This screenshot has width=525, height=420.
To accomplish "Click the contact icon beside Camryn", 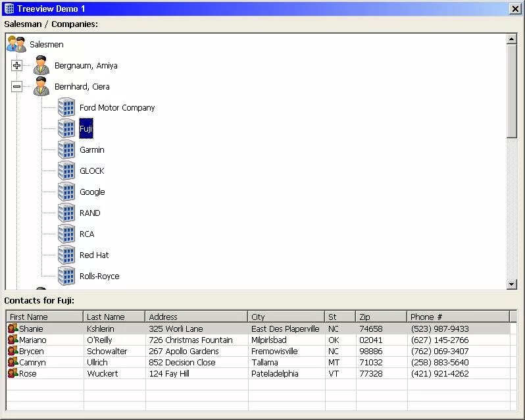I will pos(12,362).
